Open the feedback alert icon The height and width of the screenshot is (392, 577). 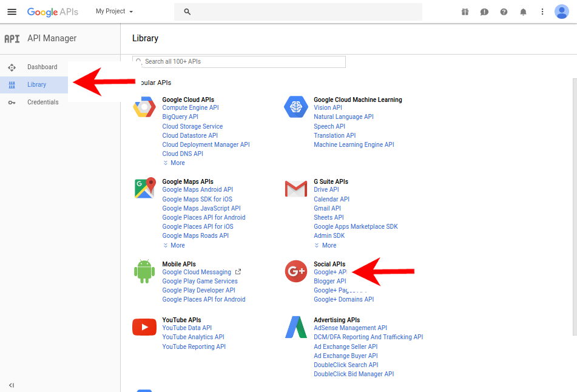[484, 12]
